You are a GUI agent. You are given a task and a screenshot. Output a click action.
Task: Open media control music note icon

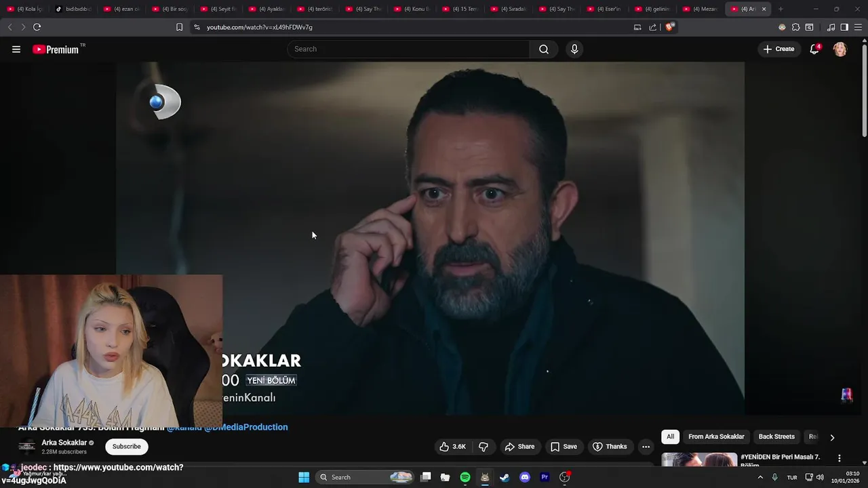point(831,27)
